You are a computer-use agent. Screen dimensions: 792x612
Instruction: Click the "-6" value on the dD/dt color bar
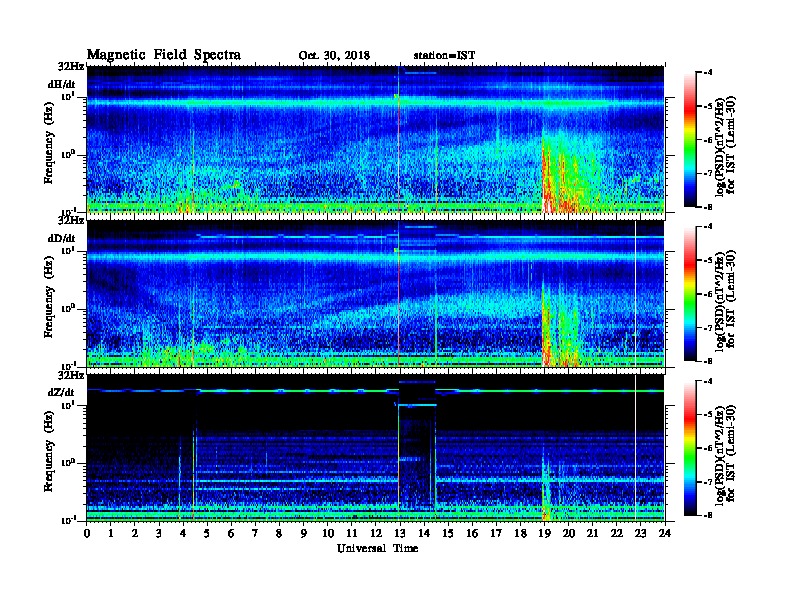(707, 294)
